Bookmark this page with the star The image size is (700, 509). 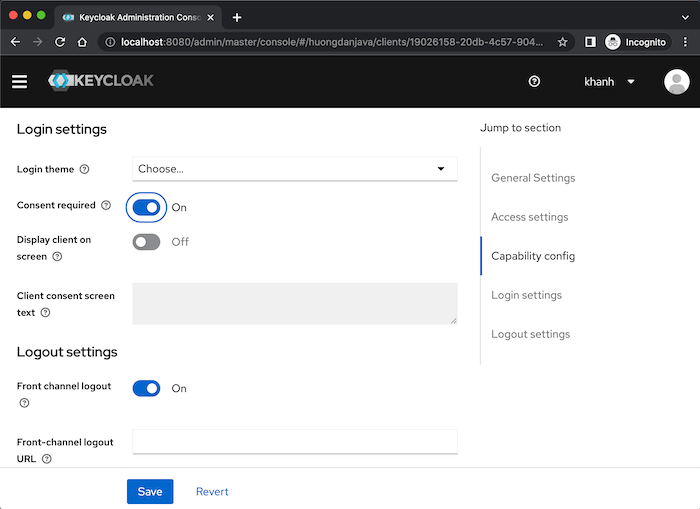(562, 42)
